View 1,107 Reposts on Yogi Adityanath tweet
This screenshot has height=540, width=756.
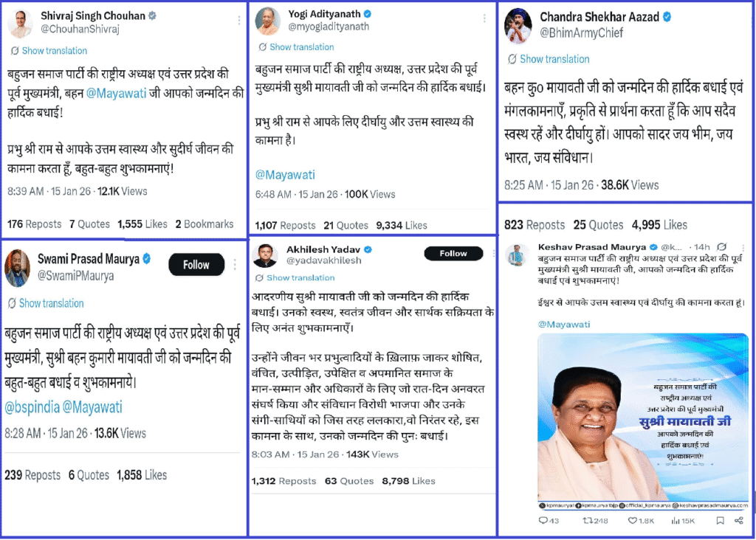(285, 225)
